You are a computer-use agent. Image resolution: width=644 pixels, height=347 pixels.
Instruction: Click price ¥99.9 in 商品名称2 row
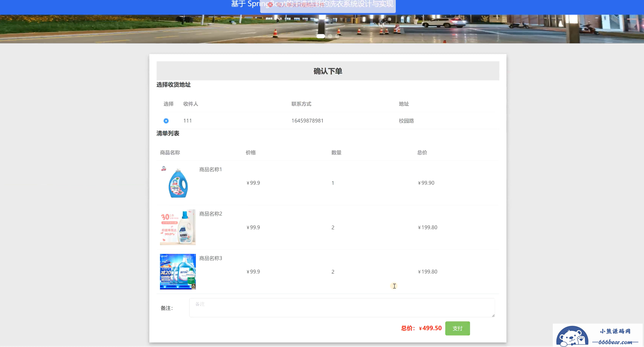253,227
